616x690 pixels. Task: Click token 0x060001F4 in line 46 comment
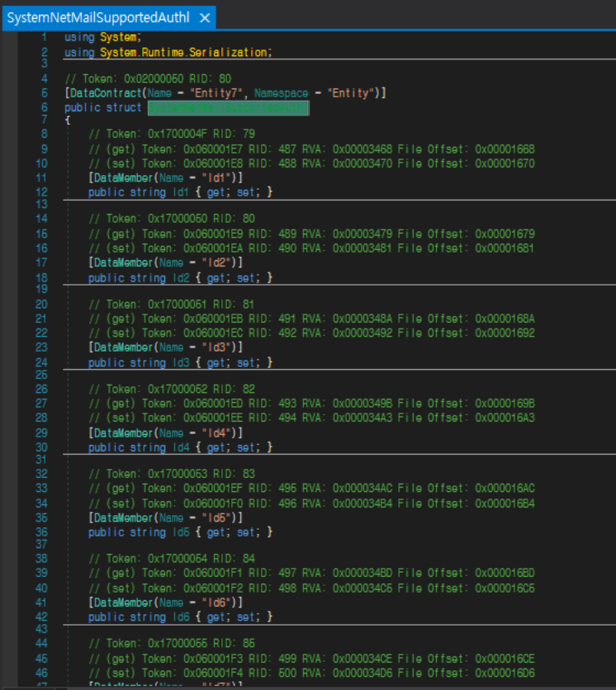coord(213,673)
